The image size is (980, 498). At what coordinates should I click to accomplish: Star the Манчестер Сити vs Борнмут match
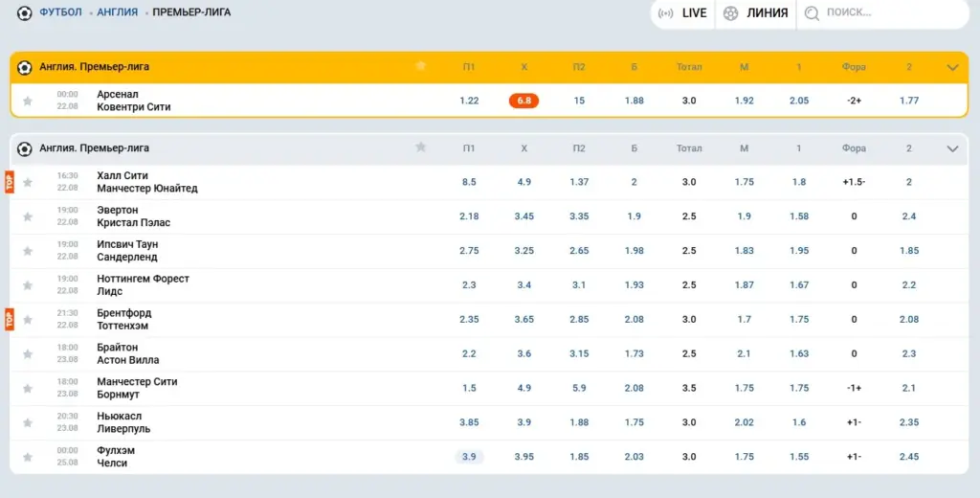28,389
